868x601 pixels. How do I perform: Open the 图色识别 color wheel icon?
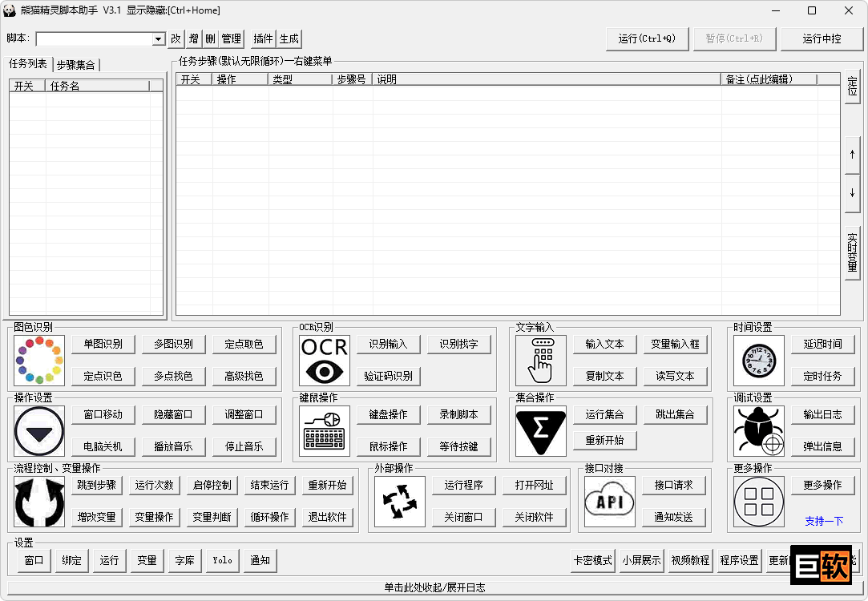38,360
